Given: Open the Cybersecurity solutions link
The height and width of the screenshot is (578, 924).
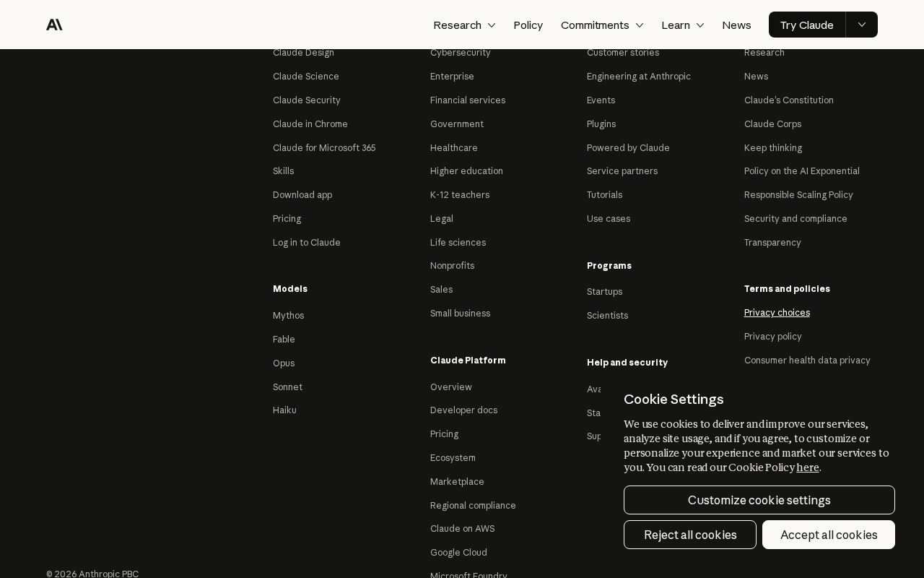Looking at the screenshot, I should [x=461, y=52].
